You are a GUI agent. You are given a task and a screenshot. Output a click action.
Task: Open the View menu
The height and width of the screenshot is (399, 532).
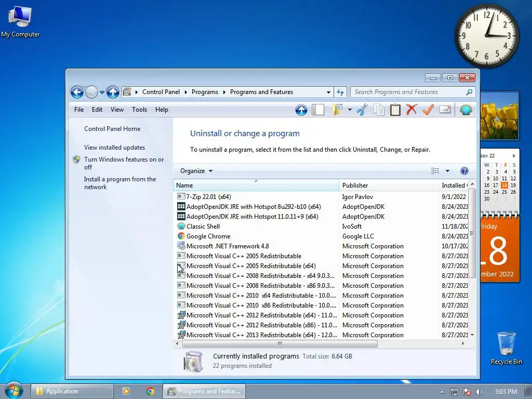click(x=117, y=110)
